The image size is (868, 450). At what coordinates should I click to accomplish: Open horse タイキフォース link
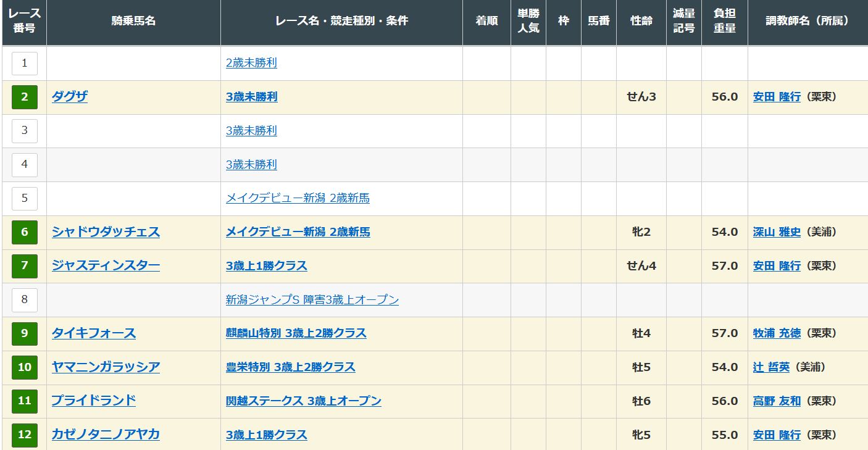[94, 333]
